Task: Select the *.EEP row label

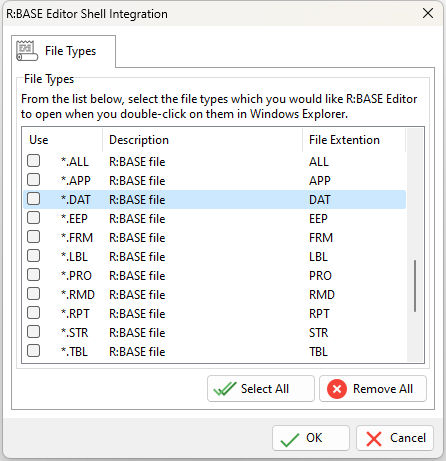Action: pyautogui.click(x=74, y=219)
